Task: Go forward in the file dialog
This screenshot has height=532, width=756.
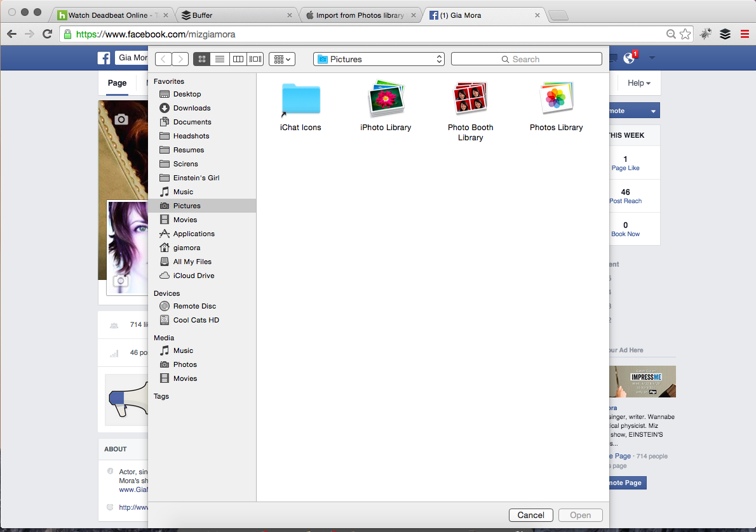Action: pos(180,59)
